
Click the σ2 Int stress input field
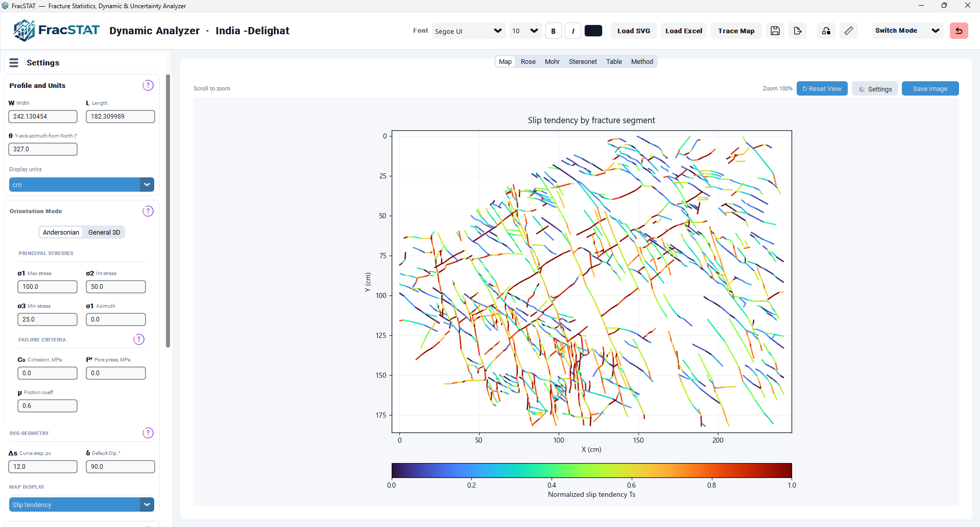pos(116,287)
